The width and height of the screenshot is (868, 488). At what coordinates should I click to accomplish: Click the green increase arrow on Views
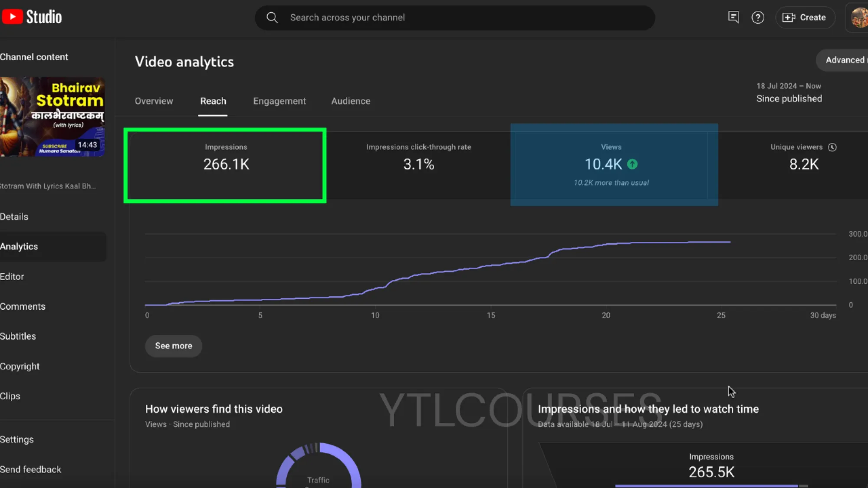coord(632,164)
